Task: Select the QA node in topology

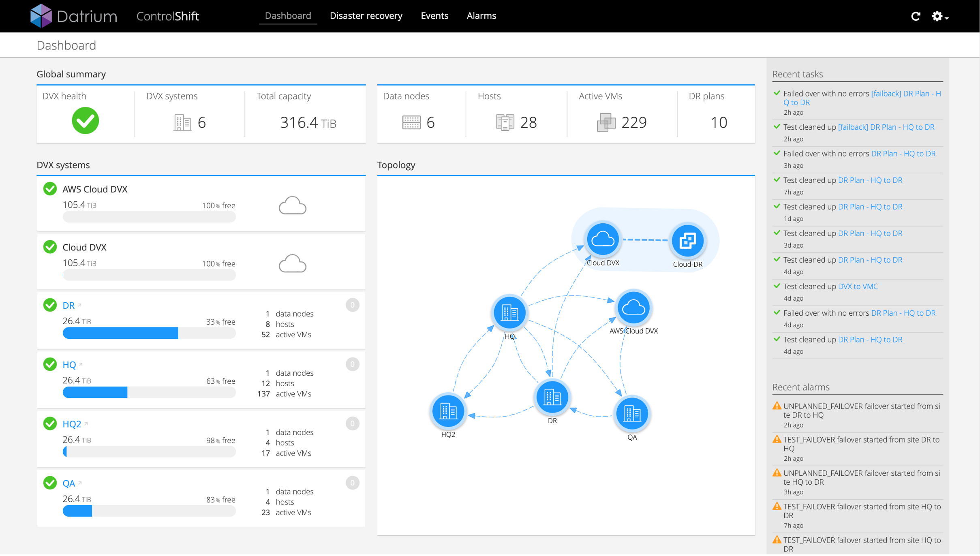Action: 632,414
